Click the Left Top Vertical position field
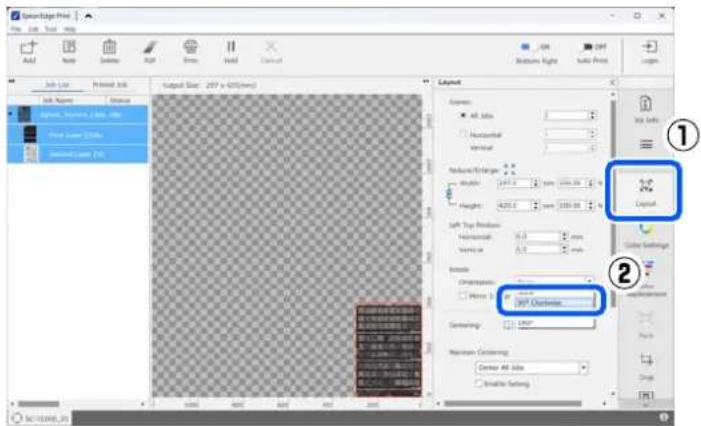This screenshot has height=426, width=701. [x=538, y=249]
